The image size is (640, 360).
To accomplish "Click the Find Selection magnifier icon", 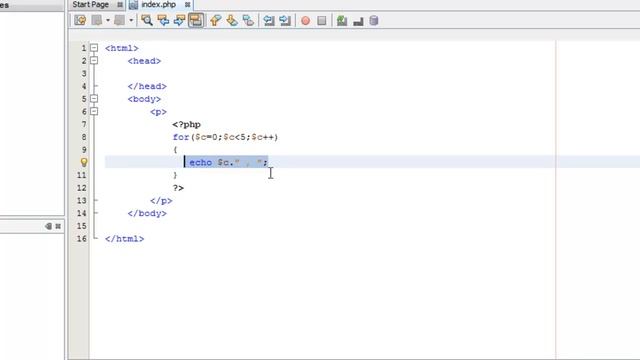I will click(147, 20).
